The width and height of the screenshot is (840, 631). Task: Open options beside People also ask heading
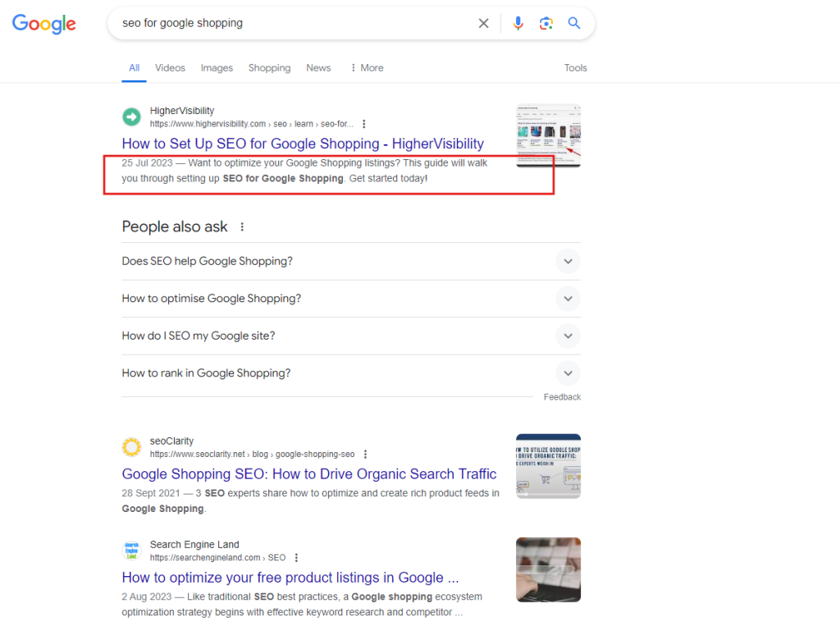[x=242, y=227]
